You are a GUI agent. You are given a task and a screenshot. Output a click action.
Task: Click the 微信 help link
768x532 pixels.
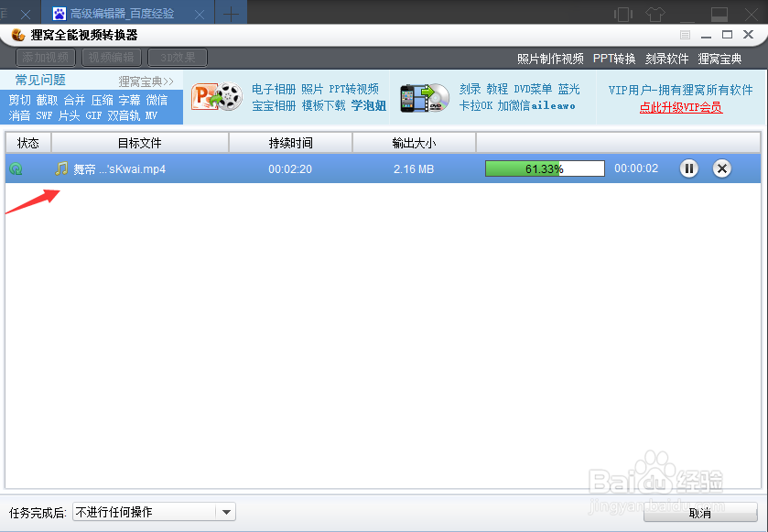157,100
